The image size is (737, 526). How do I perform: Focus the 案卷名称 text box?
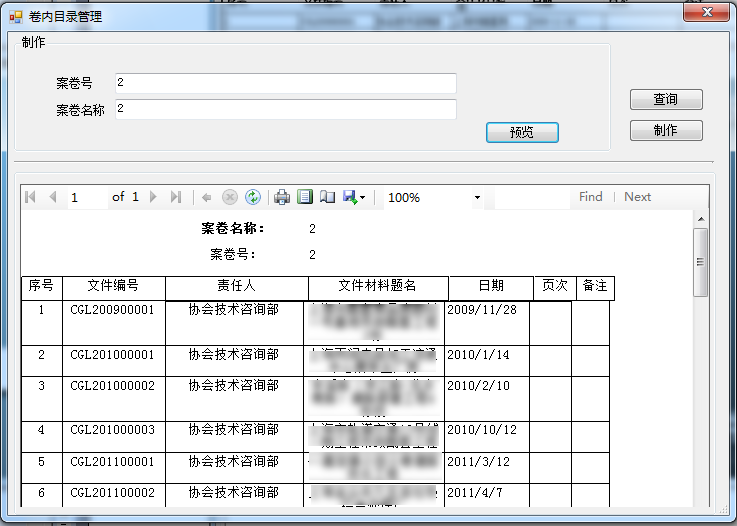[285, 109]
